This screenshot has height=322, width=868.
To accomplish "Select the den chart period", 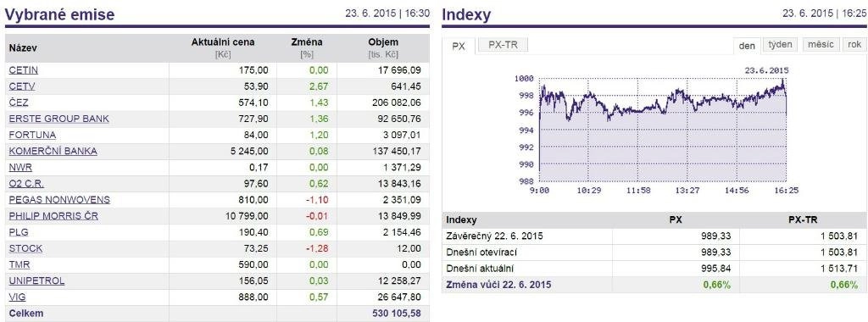I will click(x=747, y=46).
